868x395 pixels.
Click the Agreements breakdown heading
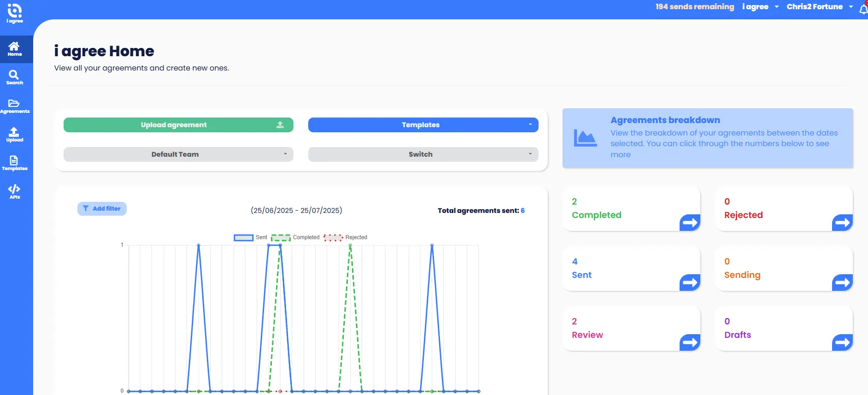click(665, 120)
